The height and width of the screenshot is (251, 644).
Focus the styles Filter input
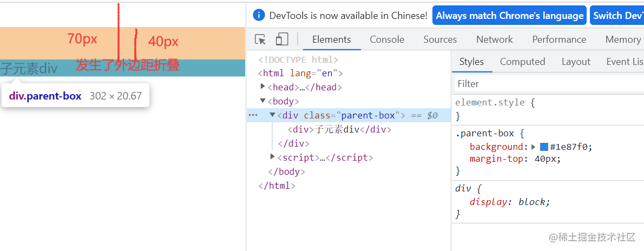tap(549, 84)
